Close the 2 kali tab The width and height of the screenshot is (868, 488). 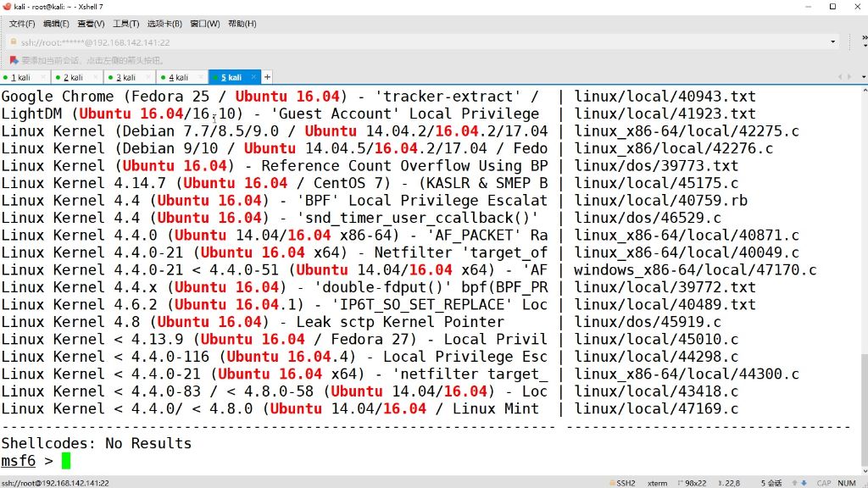pos(96,77)
